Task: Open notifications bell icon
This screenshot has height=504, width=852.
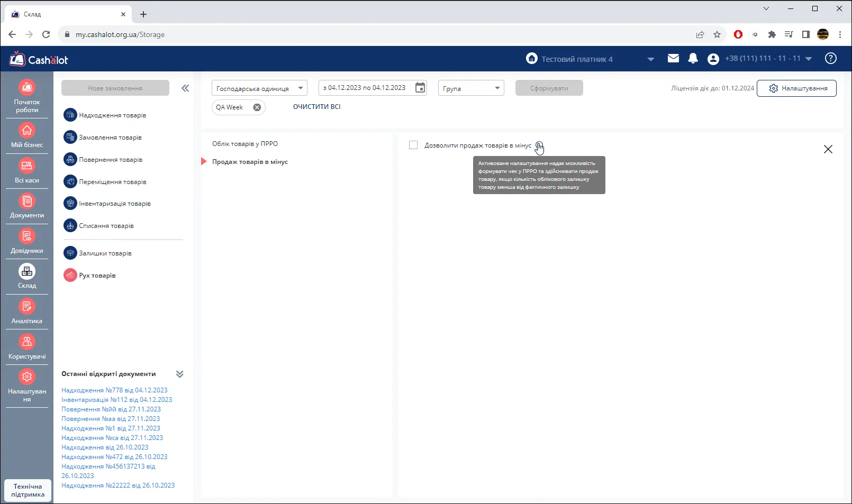Action: click(x=693, y=59)
